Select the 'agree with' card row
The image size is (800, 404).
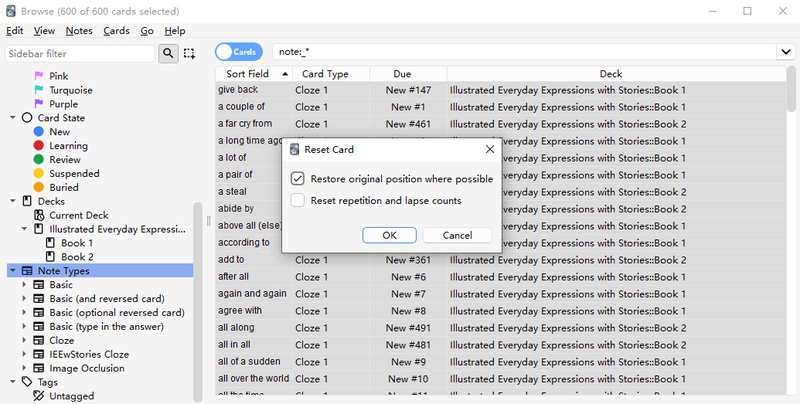point(501,311)
